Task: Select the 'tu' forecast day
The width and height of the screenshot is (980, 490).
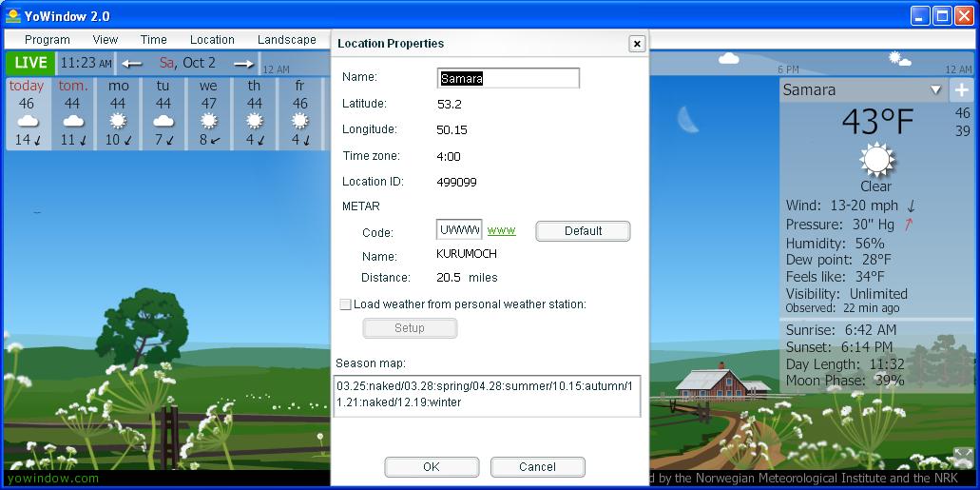Action: pyautogui.click(x=163, y=113)
